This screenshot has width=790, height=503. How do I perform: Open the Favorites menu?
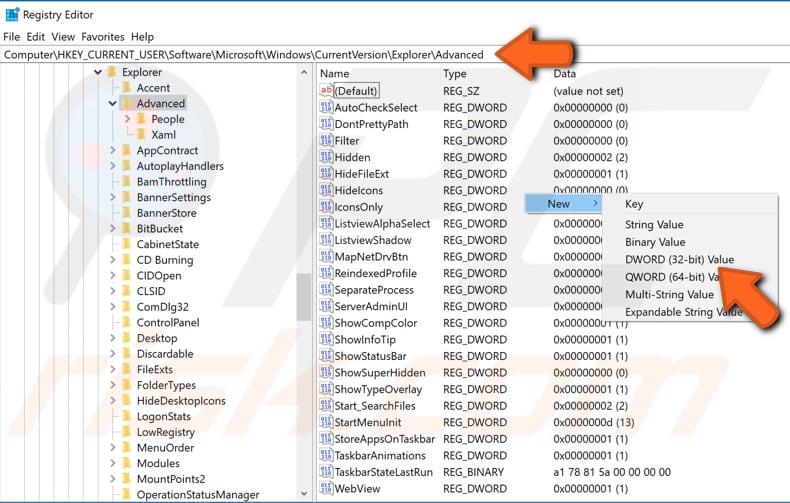[103, 37]
